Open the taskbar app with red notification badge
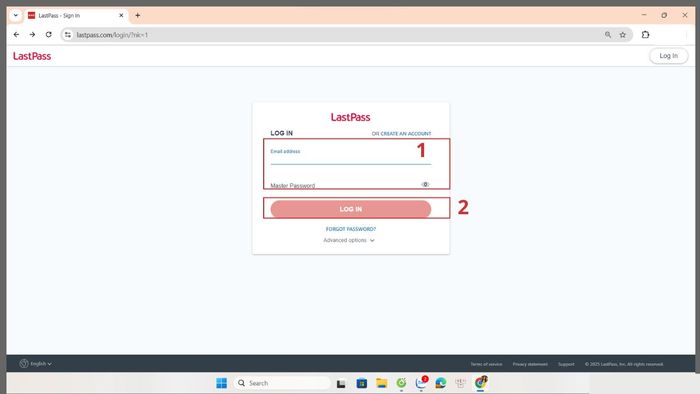The image size is (700, 394). pyautogui.click(x=421, y=382)
